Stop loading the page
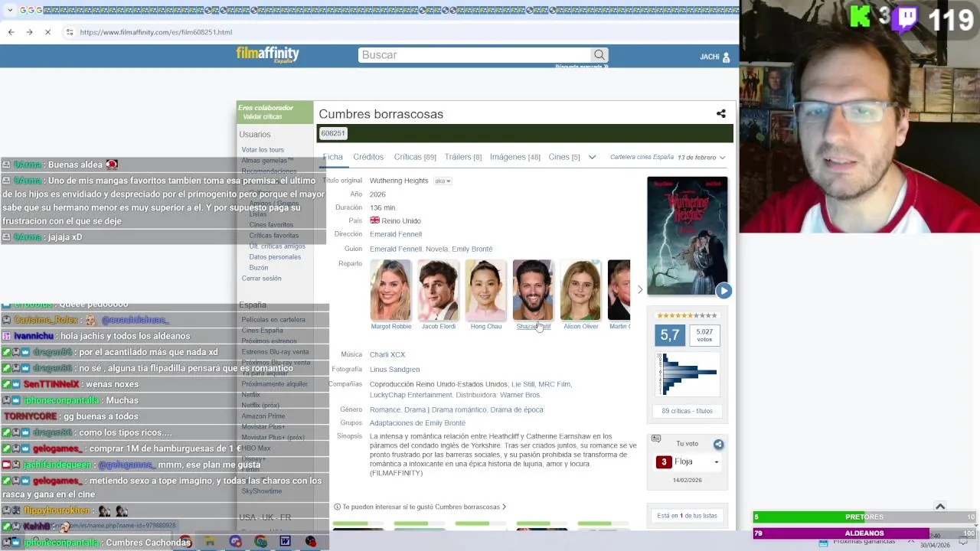 pyautogui.click(x=47, y=32)
